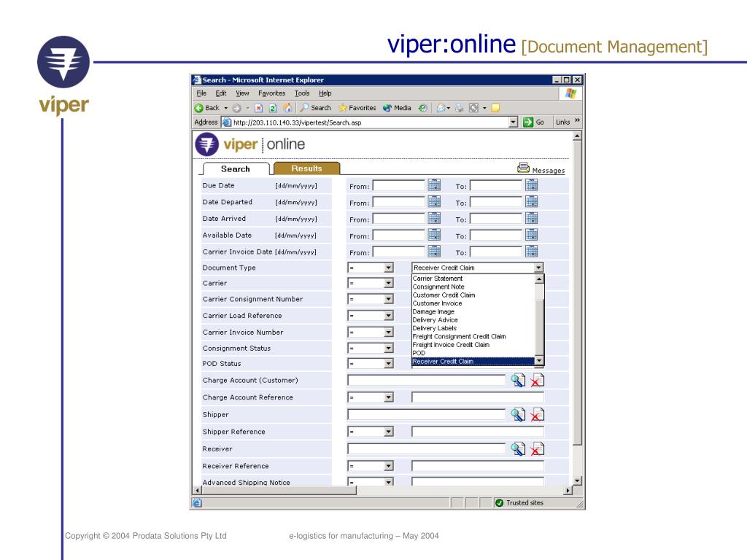Open Carrier Invoice Date From calendar
This screenshot has height=560, width=747.
(x=434, y=252)
